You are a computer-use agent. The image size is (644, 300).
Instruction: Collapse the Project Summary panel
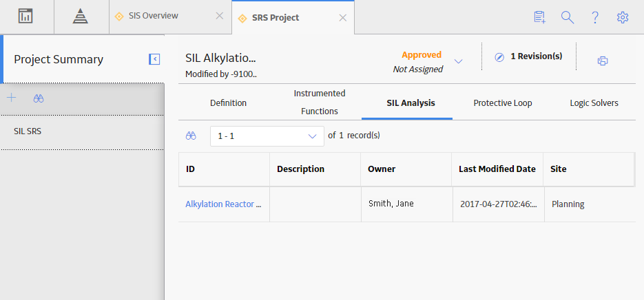click(154, 59)
